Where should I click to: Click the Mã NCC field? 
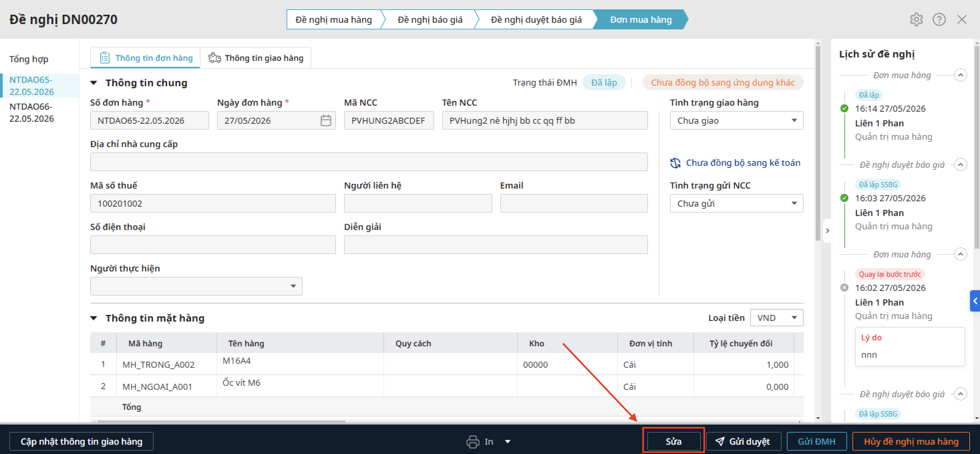click(x=389, y=120)
